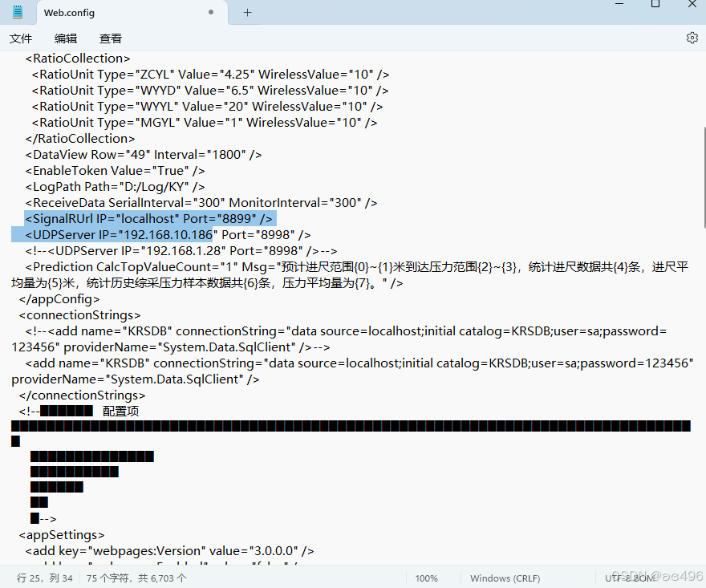Click the 75 个字符 count in status bar
Screen dimensions: 706x588
(x=136, y=578)
